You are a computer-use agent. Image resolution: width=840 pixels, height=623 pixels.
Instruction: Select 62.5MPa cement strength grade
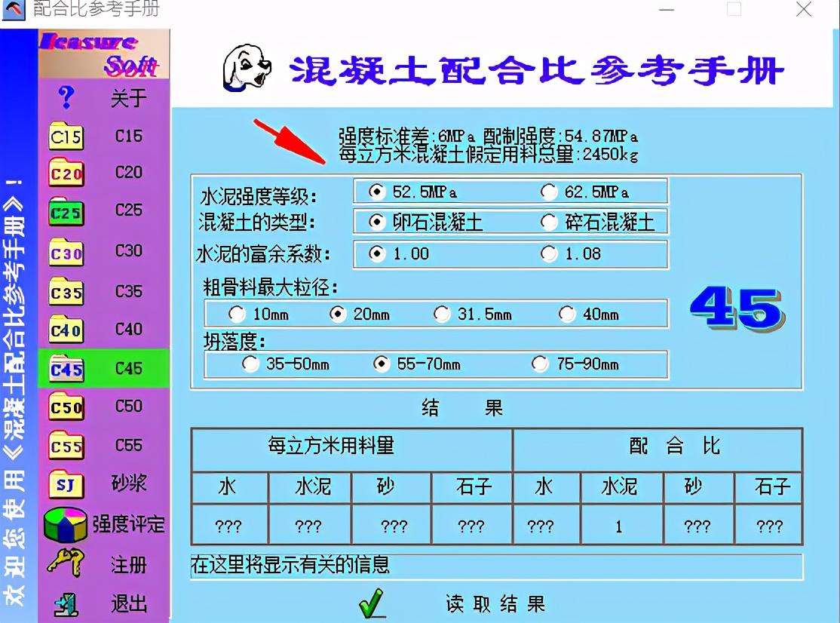pyautogui.click(x=549, y=192)
